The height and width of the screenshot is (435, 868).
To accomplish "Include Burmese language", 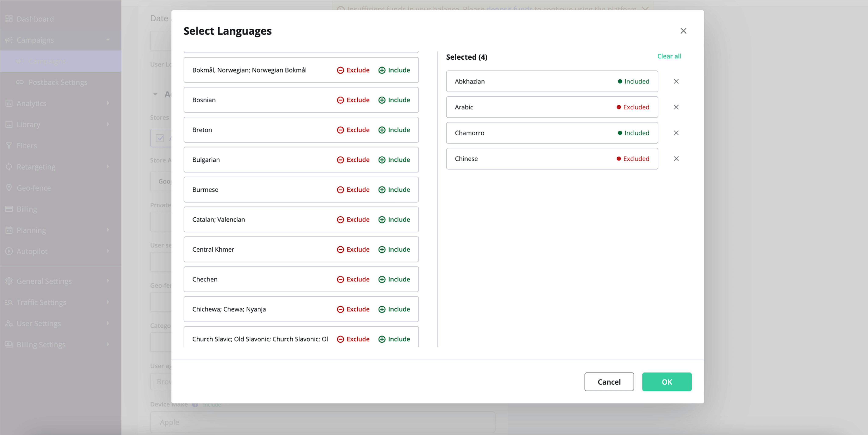I will point(394,190).
